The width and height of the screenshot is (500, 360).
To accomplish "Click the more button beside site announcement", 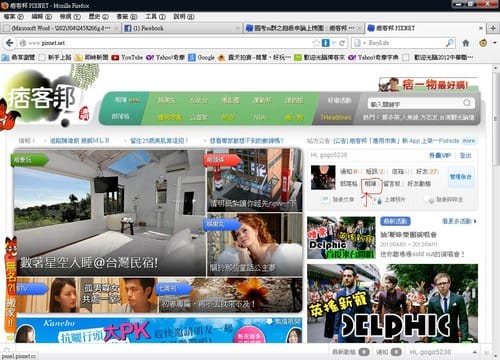I will (x=469, y=141).
